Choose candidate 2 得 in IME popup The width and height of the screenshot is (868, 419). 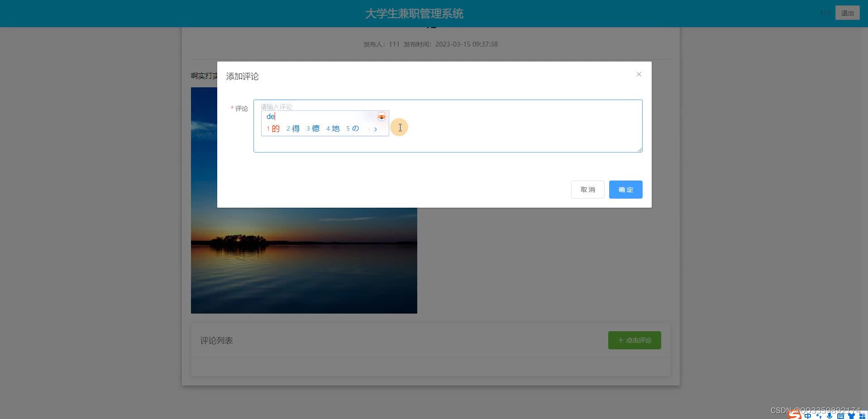(x=293, y=129)
